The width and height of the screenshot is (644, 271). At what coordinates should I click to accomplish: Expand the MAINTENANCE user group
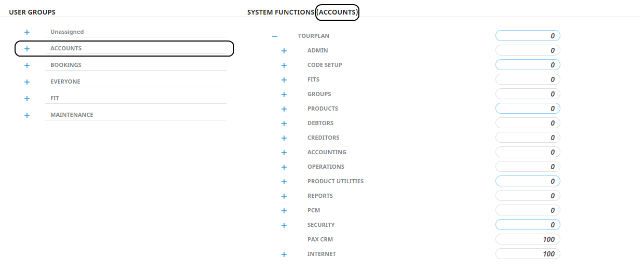[x=27, y=115]
